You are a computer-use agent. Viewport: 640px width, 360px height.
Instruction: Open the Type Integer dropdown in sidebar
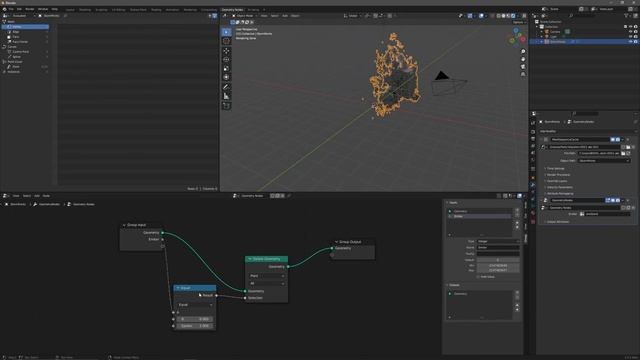coord(498,241)
